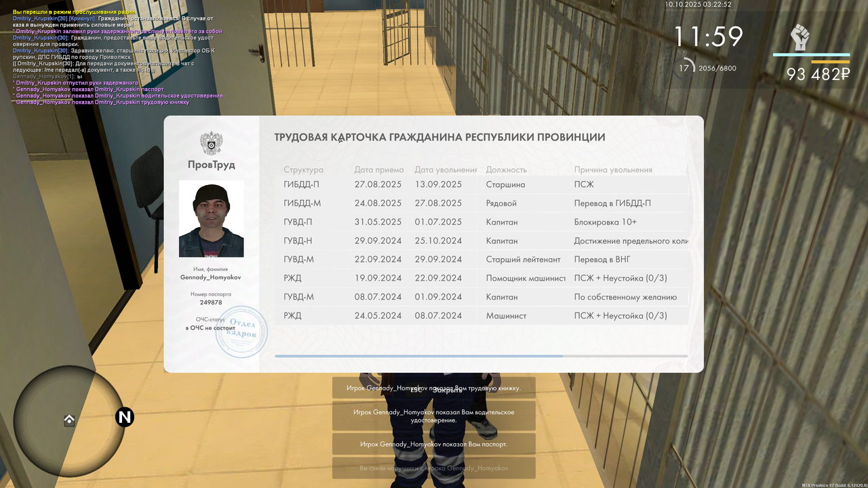
Task: Click the date-time stamp 10.10.2025 03:22:52
Action: coord(698,4)
